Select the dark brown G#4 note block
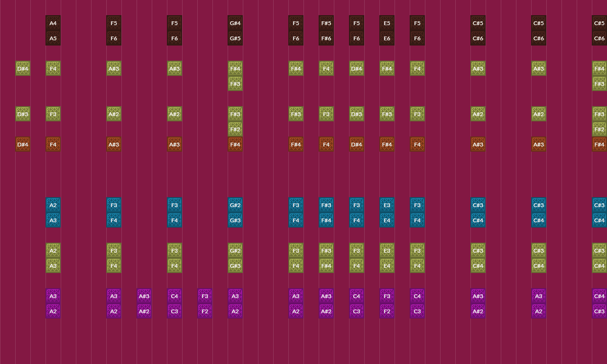The image size is (607, 364). (x=235, y=23)
